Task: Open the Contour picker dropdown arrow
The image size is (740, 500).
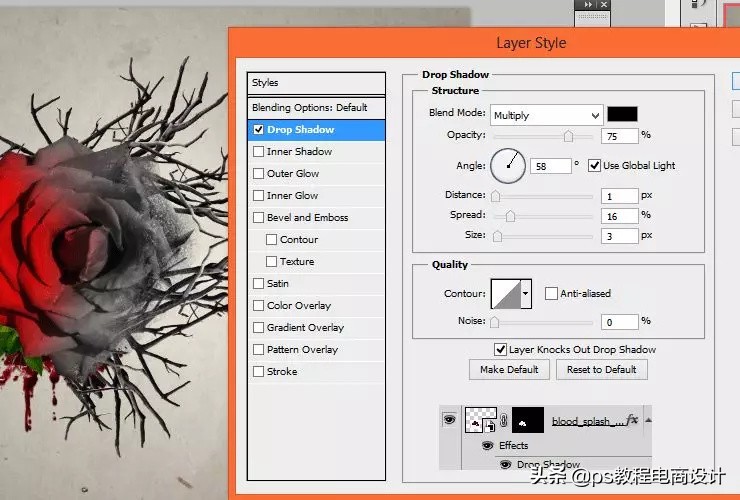Action: coord(526,294)
